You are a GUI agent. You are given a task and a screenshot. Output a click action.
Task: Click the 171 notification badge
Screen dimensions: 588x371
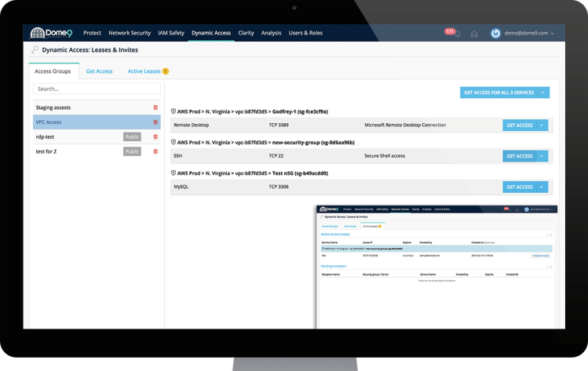450,31
